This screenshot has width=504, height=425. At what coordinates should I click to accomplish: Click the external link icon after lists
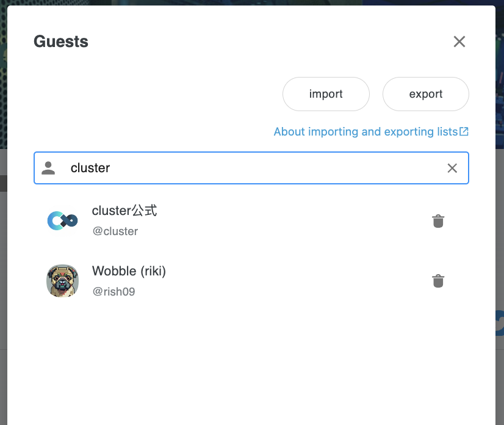[x=464, y=131]
